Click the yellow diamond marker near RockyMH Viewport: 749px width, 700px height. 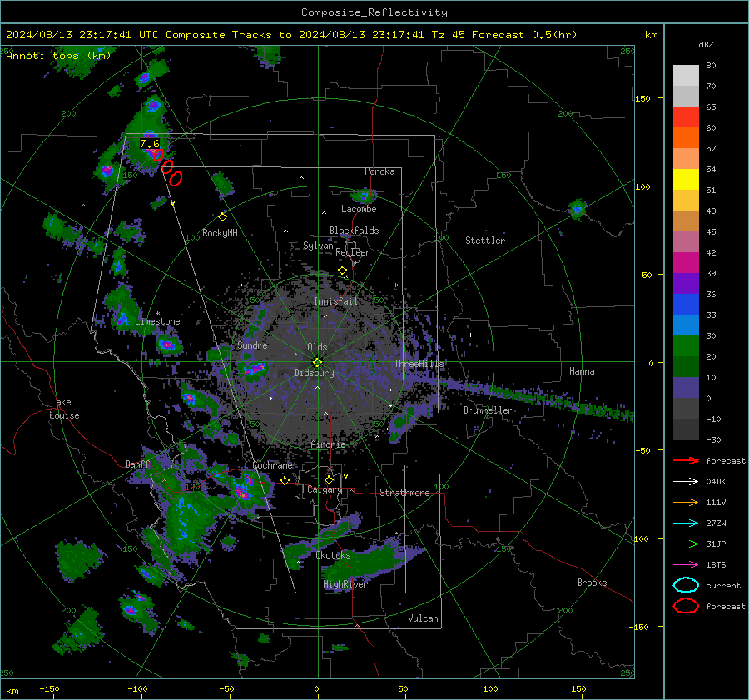tap(222, 217)
